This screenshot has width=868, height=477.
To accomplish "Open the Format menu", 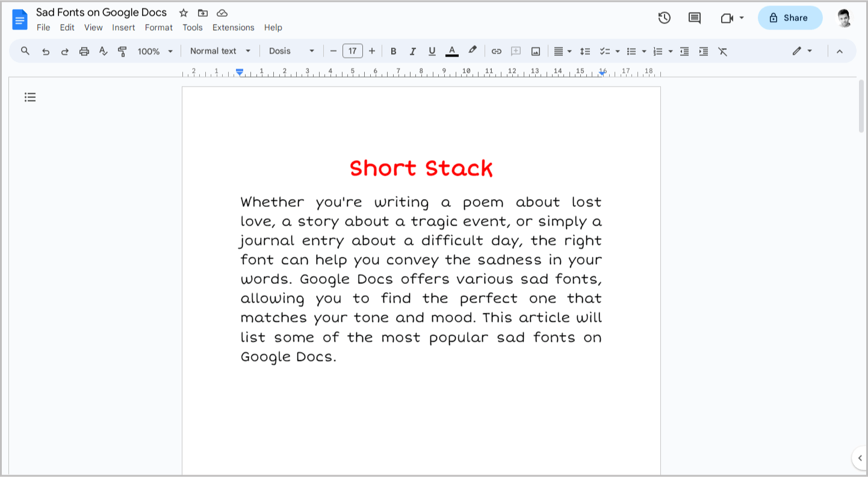I will (159, 28).
